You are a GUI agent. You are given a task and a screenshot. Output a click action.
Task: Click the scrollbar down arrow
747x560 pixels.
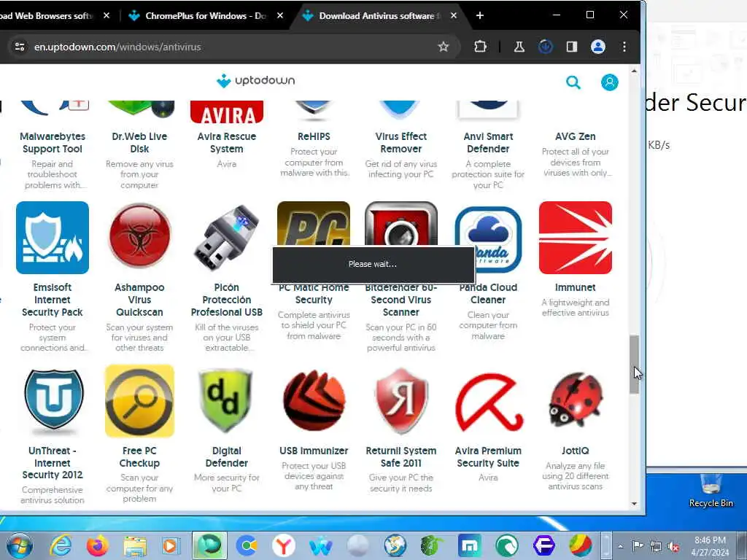pyautogui.click(x=634, y=503)
